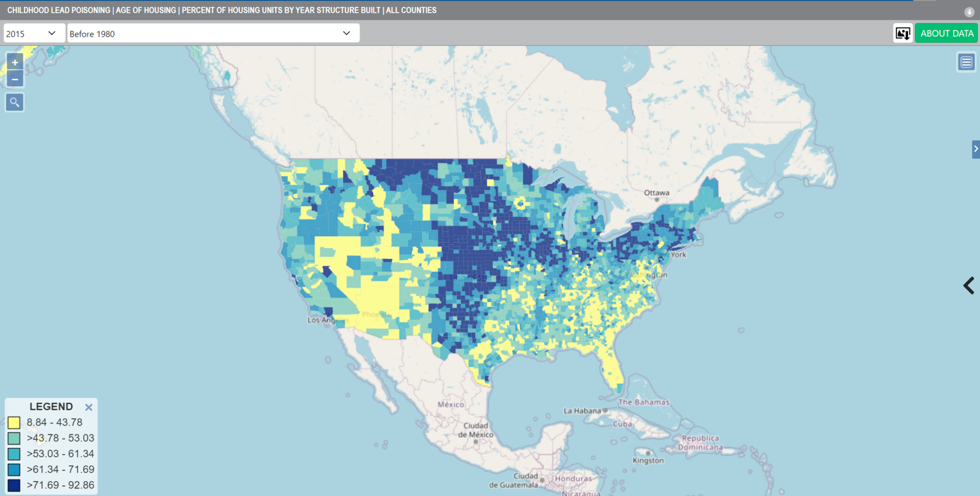Image resolution: width=980 pixels, height=496 pixels.
Task: Click the chevron in the housing age selector
Action: click(x=347, y=33)
